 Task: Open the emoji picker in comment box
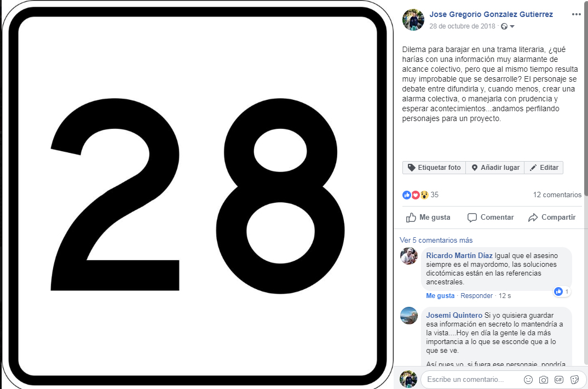(528, 380)
